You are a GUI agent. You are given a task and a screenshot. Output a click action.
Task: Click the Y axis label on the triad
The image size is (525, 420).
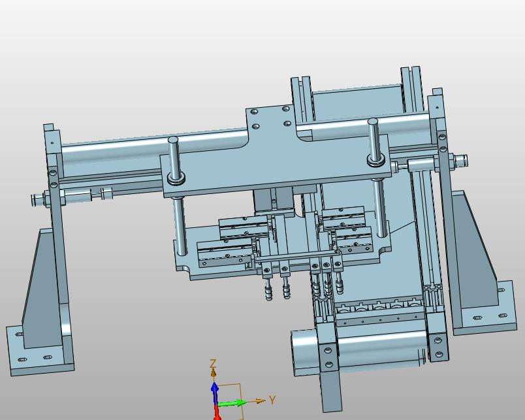click(x=272, y=400)
